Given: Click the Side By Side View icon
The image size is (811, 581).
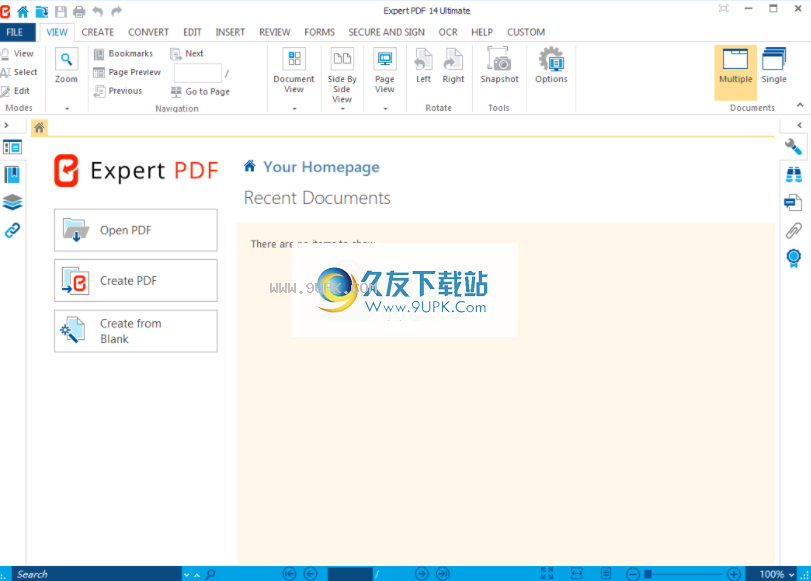Looking at the screenshot, I should [x=342, y=58].
